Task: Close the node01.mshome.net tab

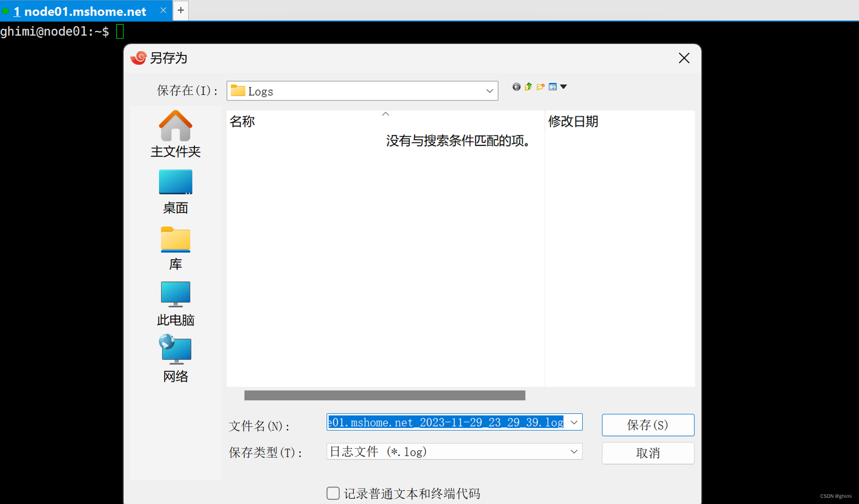Action: pos(163,10)
